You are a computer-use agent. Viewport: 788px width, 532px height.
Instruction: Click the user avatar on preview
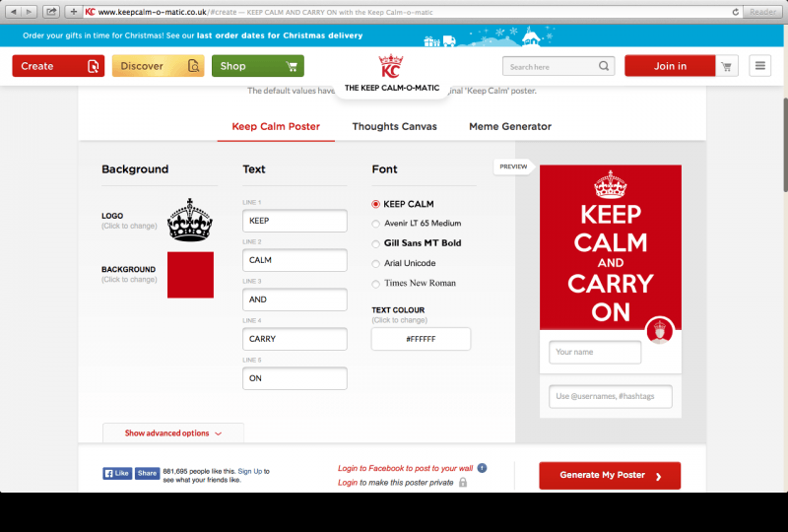pyautogui.click(x=659, y=330)
